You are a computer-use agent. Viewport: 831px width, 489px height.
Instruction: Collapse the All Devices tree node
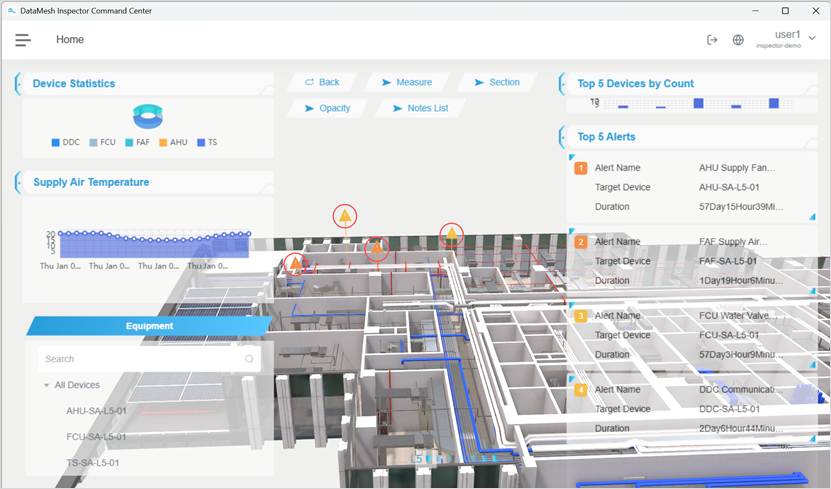47,385
